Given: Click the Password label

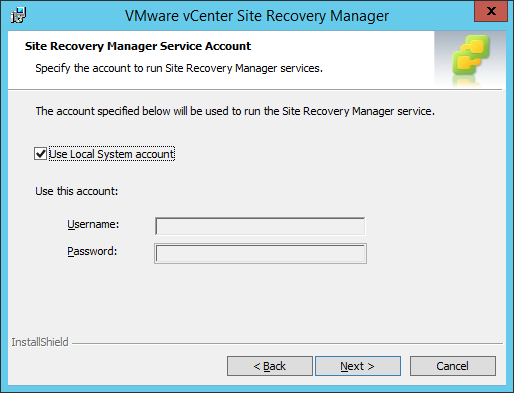Looking at the screenshot, I should coord(92,251).
